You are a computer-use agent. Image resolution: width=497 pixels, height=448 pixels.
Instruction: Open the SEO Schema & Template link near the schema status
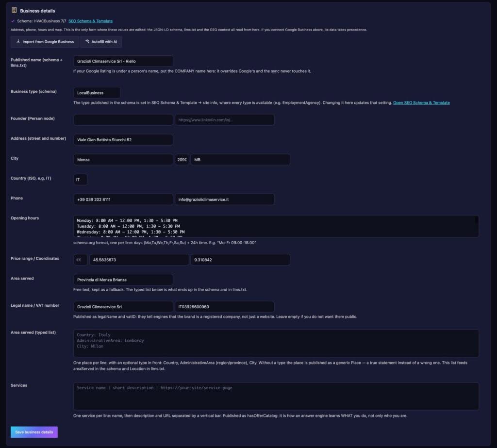[90, 21]
